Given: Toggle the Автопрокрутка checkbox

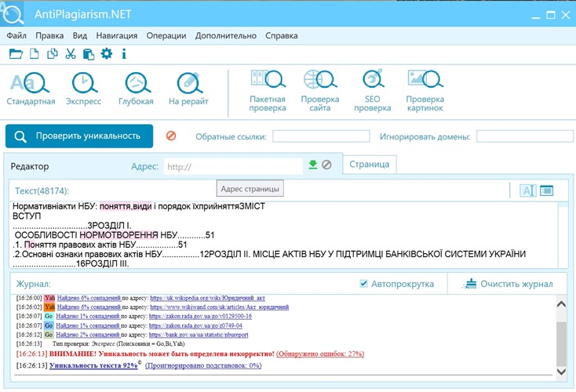Looking at the screenshot, I should [363, 283].
